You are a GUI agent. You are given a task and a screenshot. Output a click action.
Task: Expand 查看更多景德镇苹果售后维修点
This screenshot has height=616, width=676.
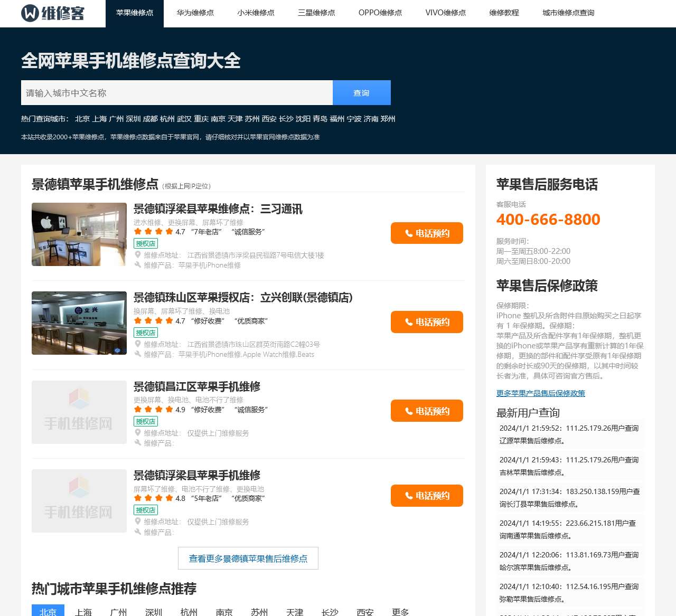248,558
